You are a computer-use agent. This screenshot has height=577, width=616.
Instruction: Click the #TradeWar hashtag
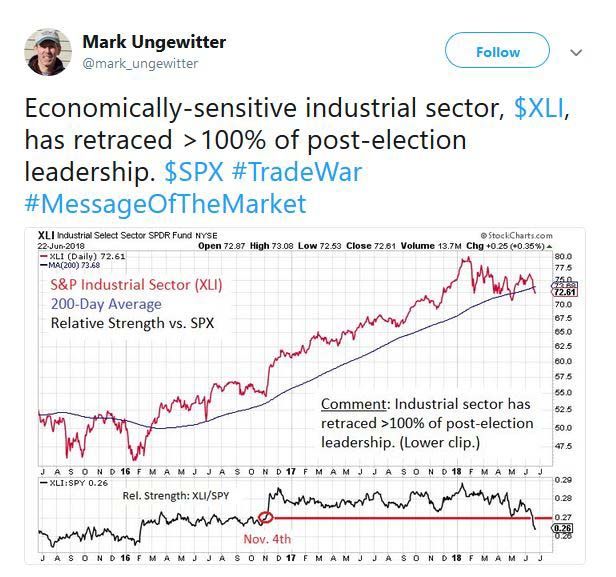[x=297, y=172]
